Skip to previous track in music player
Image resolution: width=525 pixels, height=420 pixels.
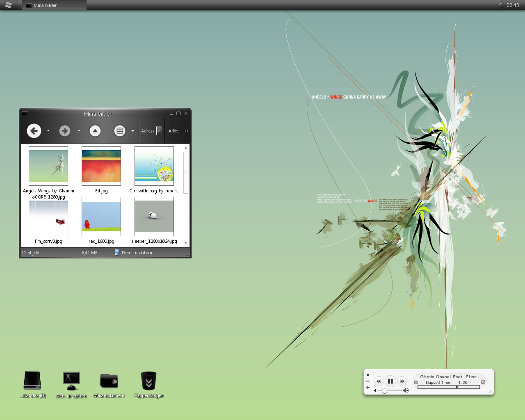tap(379, 381)
